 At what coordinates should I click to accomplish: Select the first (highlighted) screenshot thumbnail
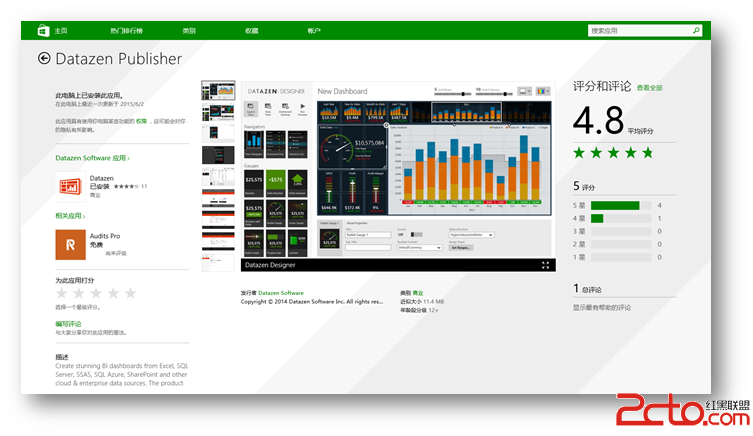pos(218,90)
